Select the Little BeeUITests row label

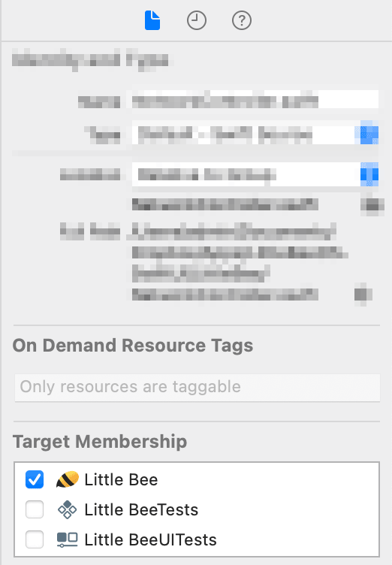[151, 539]
